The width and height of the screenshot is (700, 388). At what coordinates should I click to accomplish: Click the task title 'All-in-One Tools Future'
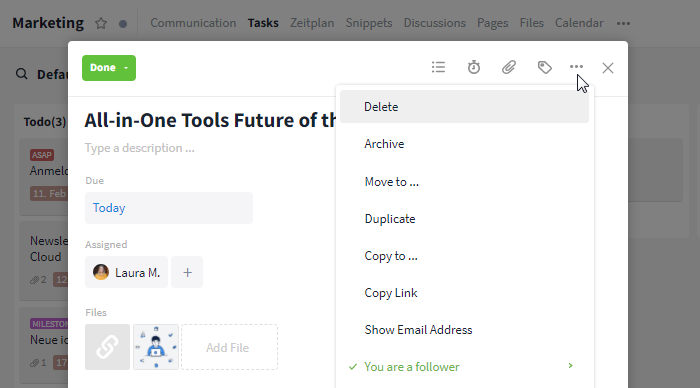pos(210,120)
